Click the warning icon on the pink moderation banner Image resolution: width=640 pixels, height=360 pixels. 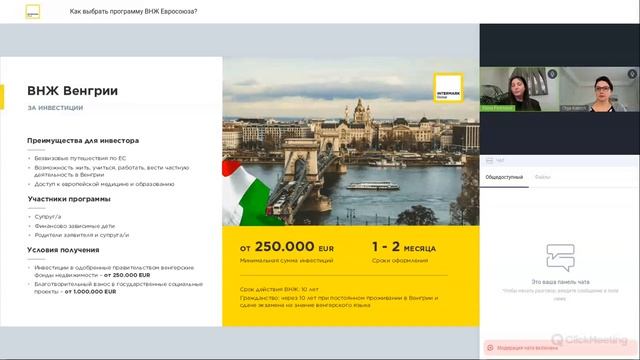tap(490, 348)
